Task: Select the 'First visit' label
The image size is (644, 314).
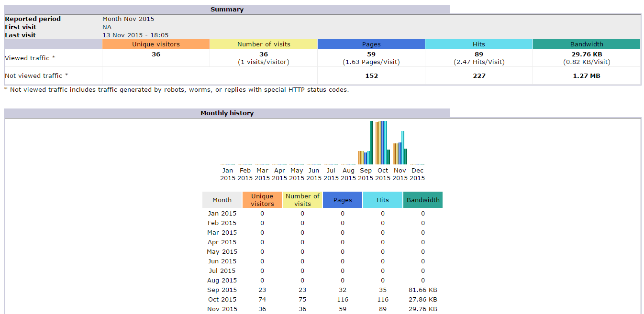Action: point(21,27)
